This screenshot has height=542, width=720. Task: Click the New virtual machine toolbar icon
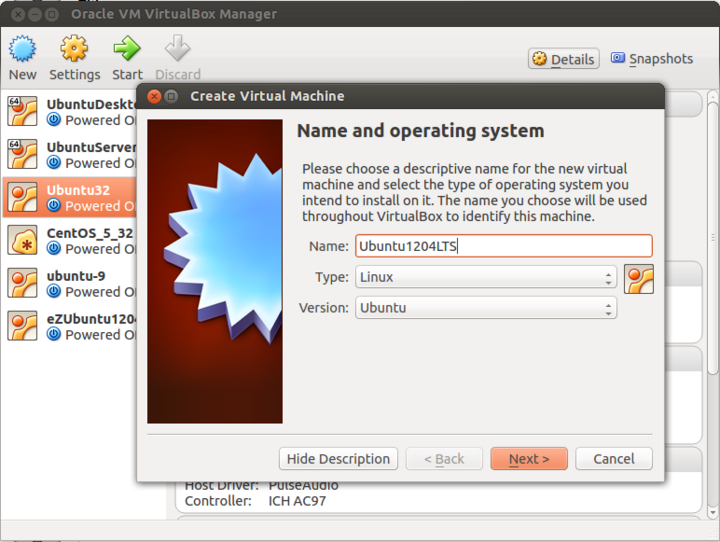point(22,49)
